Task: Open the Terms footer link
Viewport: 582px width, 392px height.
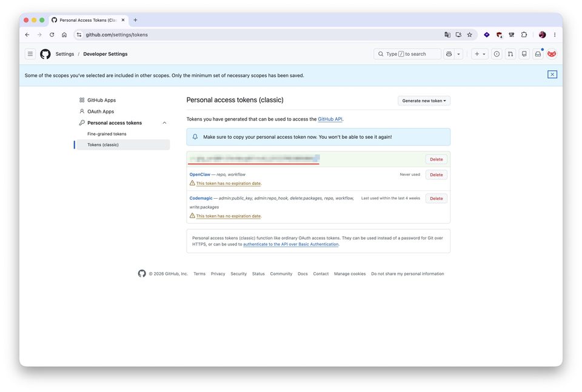Action: 199,274
